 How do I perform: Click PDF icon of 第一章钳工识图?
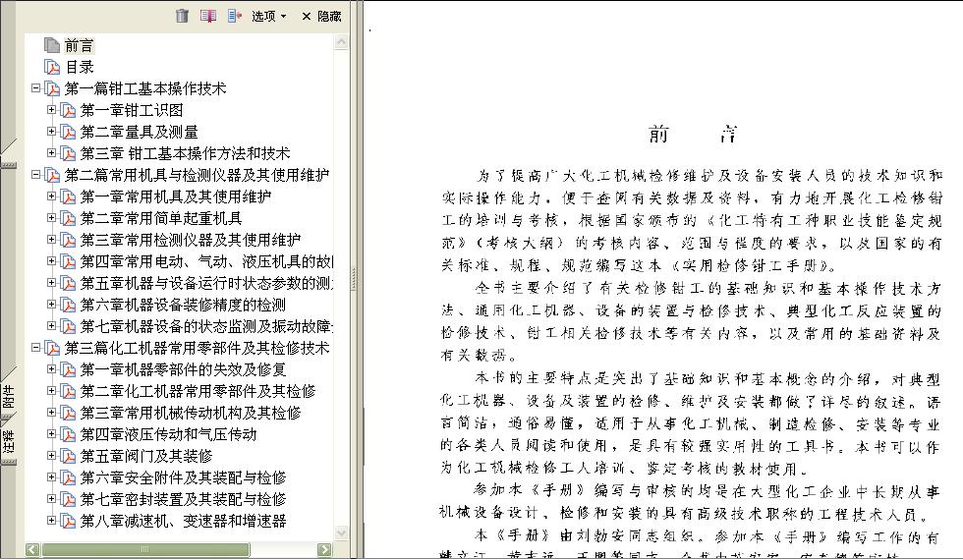68,110
